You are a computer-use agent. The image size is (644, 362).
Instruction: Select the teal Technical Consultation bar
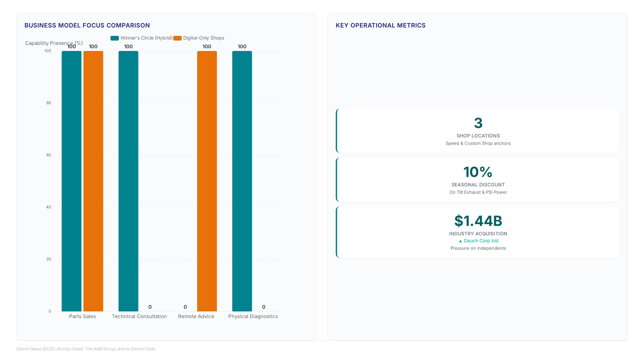coord(128,181)
